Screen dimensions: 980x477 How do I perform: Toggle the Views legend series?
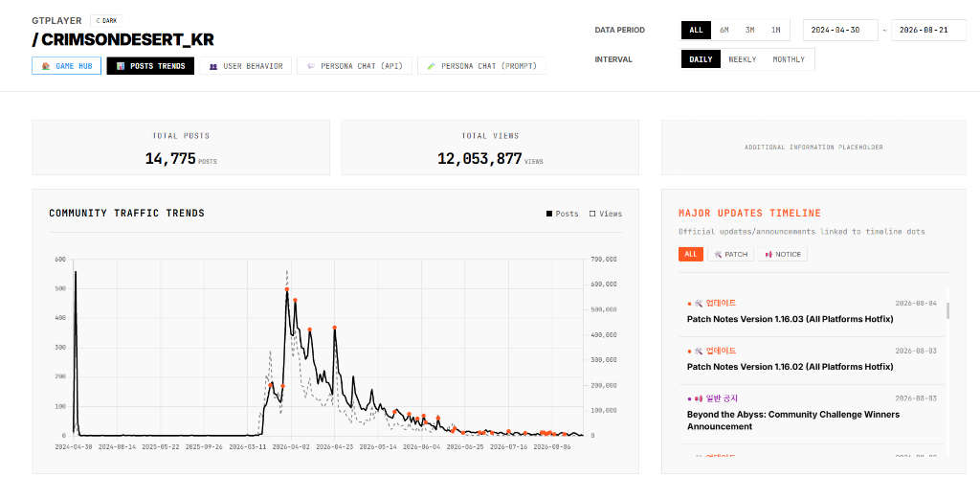coord(606,214)
